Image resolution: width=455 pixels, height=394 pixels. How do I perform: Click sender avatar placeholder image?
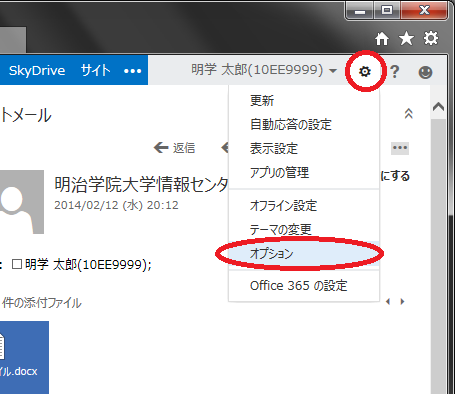(22, 202)
